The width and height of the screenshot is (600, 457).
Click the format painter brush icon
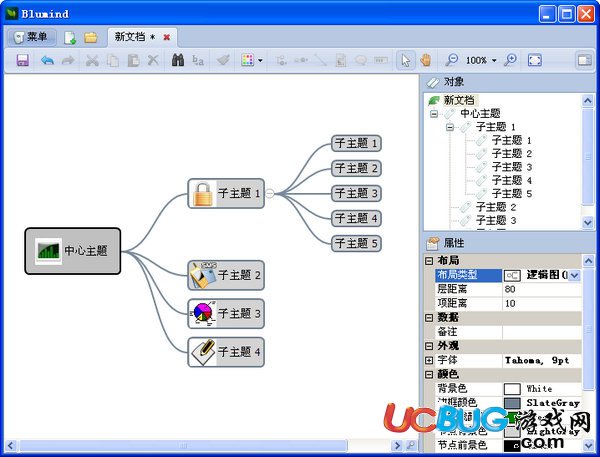[223, 60]
